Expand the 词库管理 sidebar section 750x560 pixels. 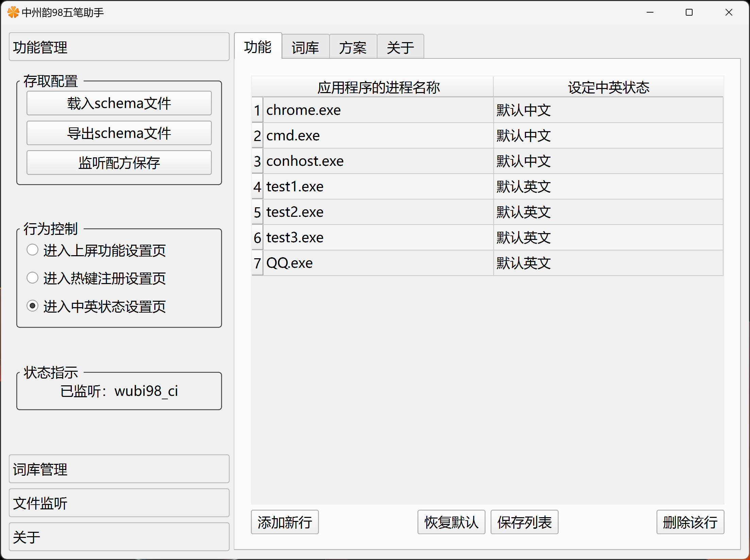119,469
